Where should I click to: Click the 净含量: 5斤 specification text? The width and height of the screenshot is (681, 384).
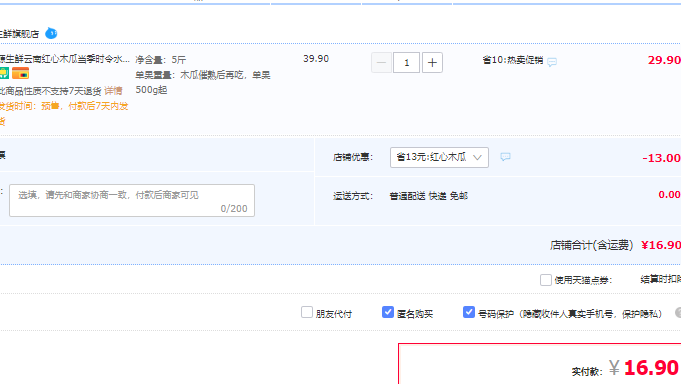(160, 60)
